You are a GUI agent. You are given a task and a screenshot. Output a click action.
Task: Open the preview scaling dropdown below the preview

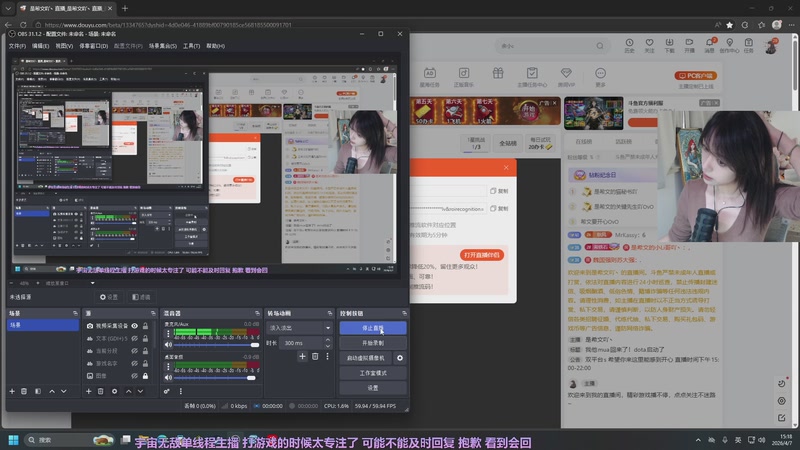[x=92, y=283]
